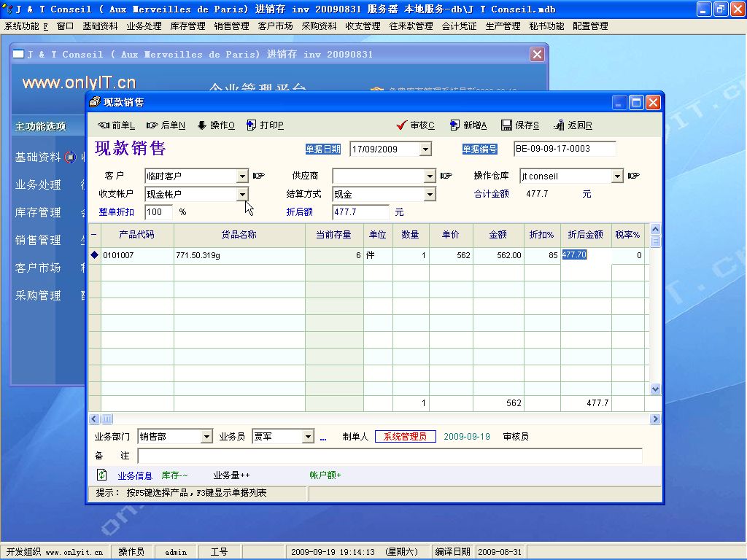Click the 业务信息 link at bottom
The image size is (747, 560).
[x=135, y=475]
